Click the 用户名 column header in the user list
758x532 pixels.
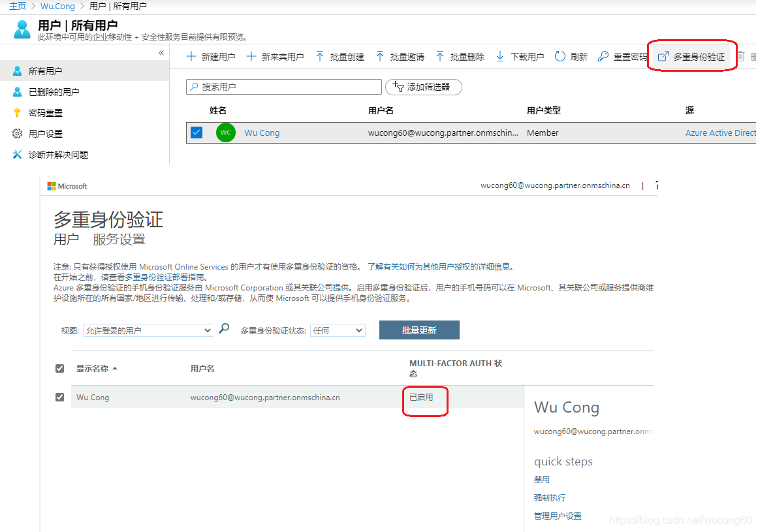pos(381,110)
